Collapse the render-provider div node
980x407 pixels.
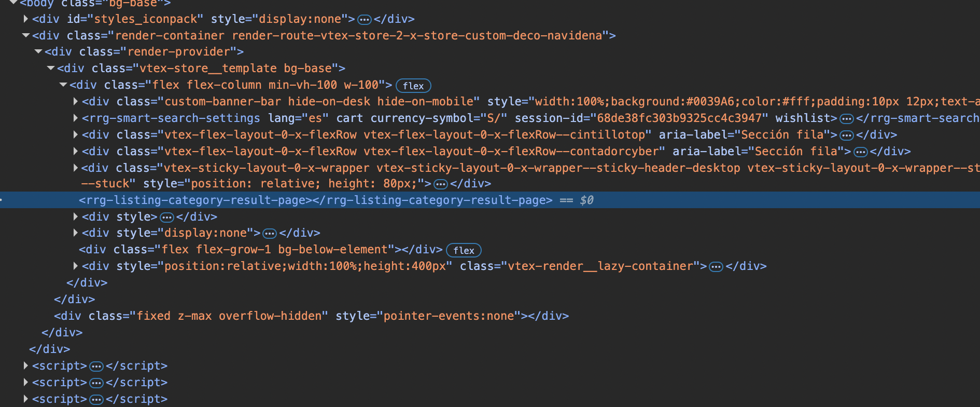38,52
